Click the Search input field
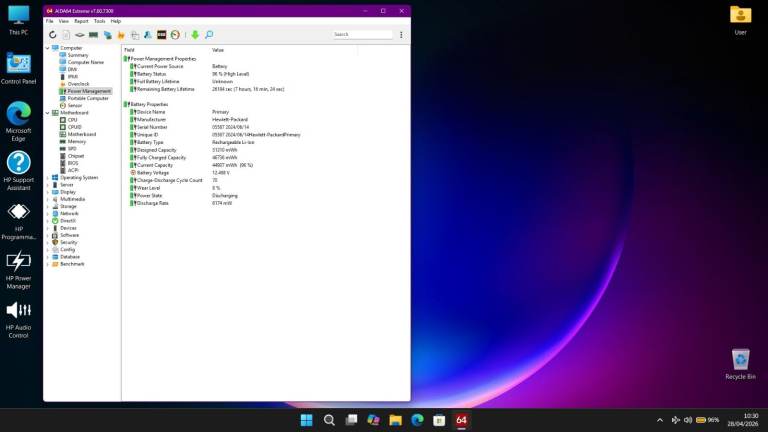This screenshot has height=432, width=768. [362, 34]
